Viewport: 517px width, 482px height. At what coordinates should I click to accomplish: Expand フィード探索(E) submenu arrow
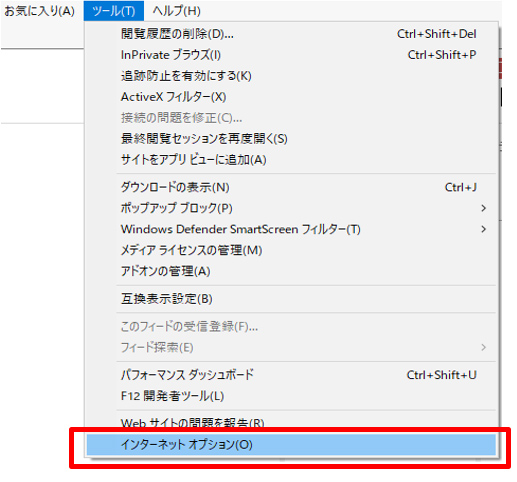click(x=483, y=348)
